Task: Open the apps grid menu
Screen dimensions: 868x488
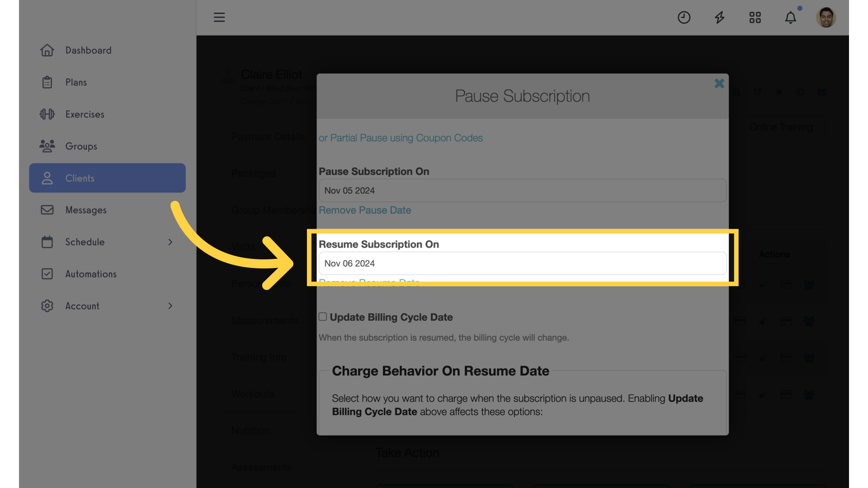Action: [x=755, y=17]
